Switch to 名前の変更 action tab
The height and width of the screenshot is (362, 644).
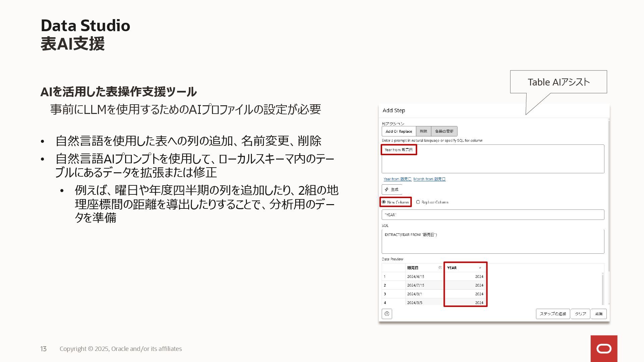(x=444, y=131)
